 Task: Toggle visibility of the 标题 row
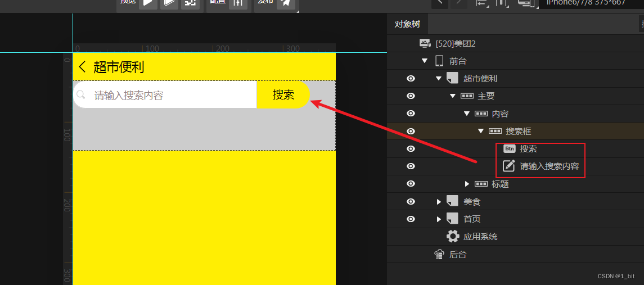pyautogui.click(x=411, y=184)
